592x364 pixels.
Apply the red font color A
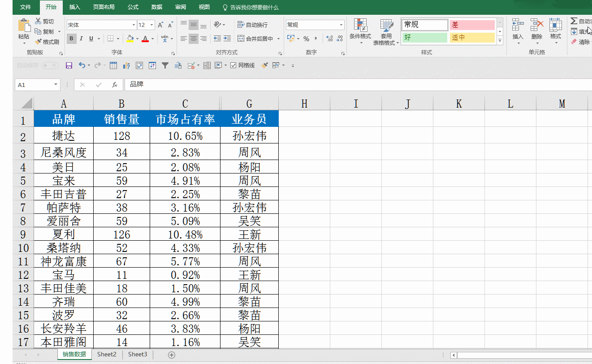coord(145,39)
